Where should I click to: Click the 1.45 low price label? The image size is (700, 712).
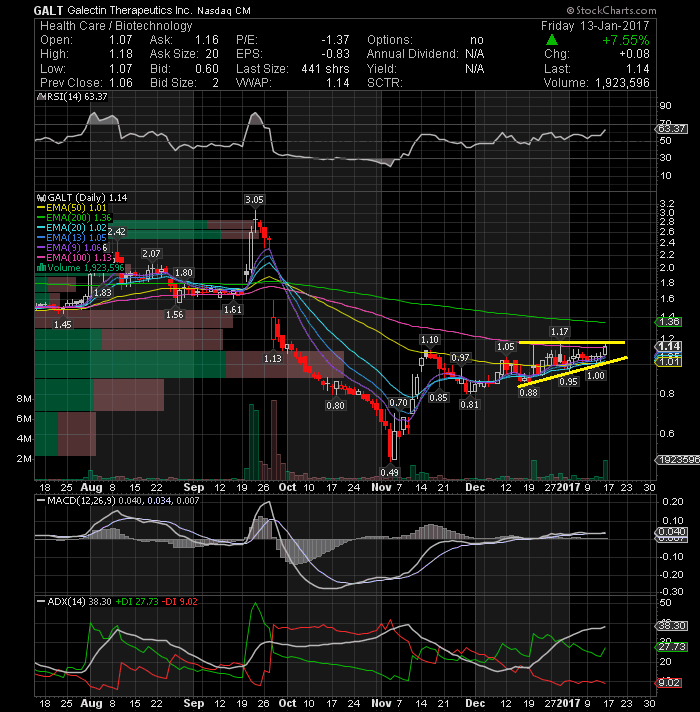point(63,324)
